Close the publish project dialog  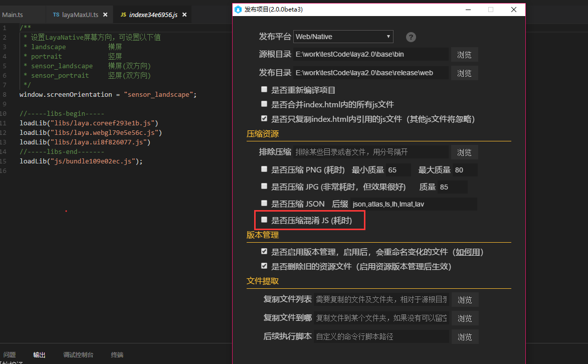point(514,10)
